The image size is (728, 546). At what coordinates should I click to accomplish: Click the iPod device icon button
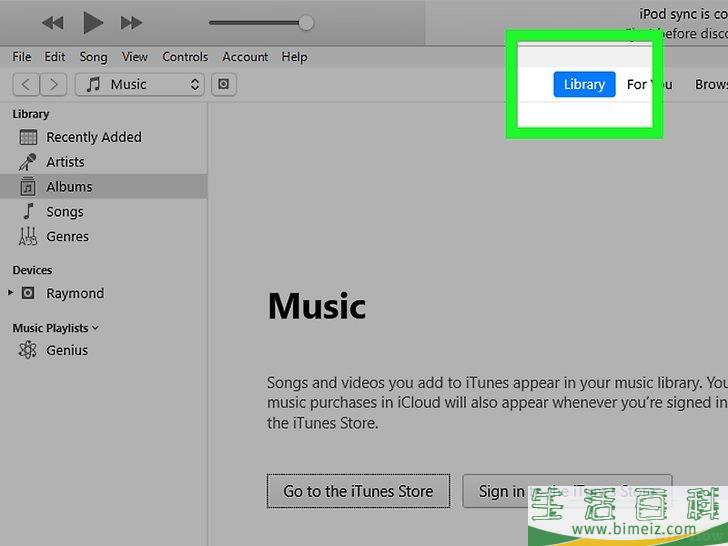pyautogui.click(x=224, y=84)
